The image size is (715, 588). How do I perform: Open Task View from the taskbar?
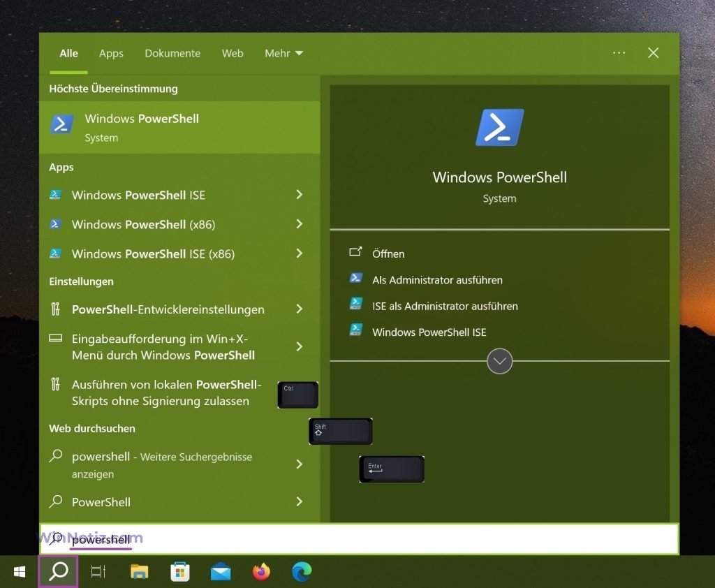(98, 571)
